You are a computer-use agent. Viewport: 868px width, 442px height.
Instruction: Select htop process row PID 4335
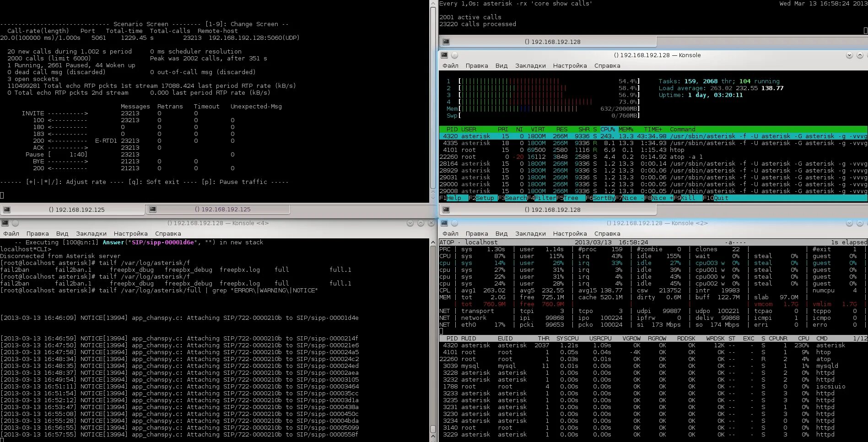(653, 143)
